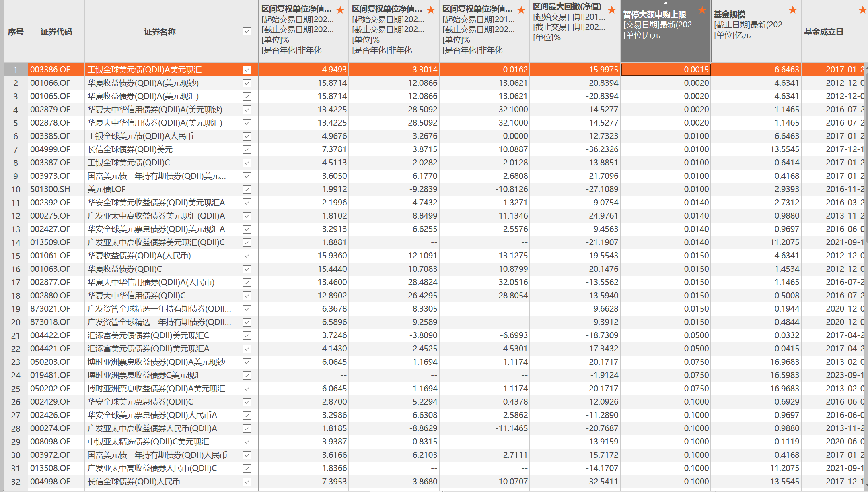Uncheck the checkbox for 美元债LOF
The image size is (868, 492).
[x=246, y=189]
